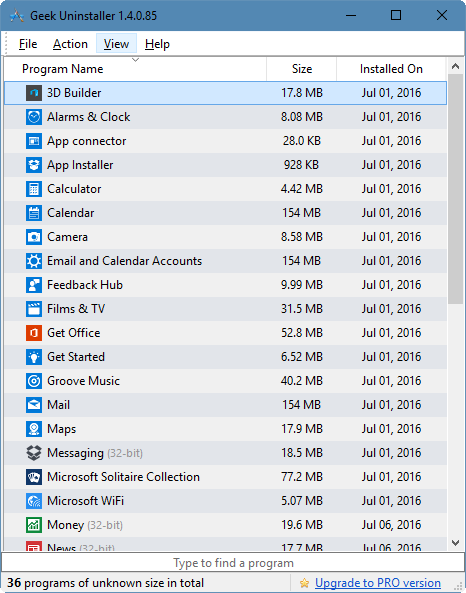Viewport: 466px width, 593px height.
Task: Select the 'Get Started' entry
Action: [x=76, y=357]
